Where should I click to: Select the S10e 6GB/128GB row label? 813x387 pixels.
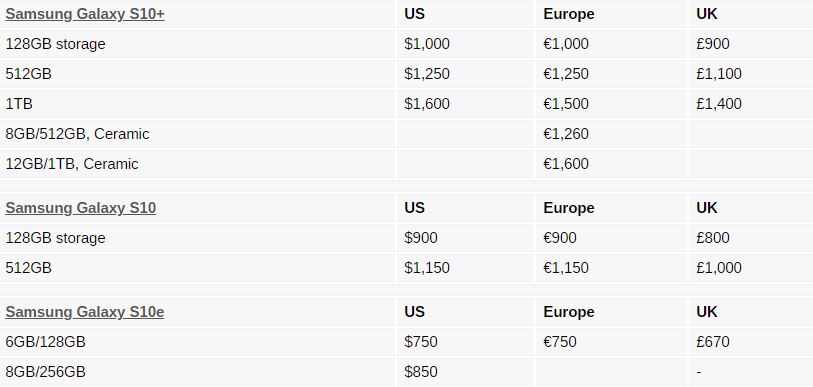[46, 342]
